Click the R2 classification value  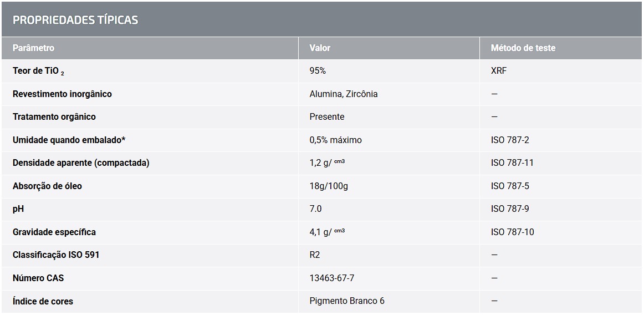coord(315,255)
